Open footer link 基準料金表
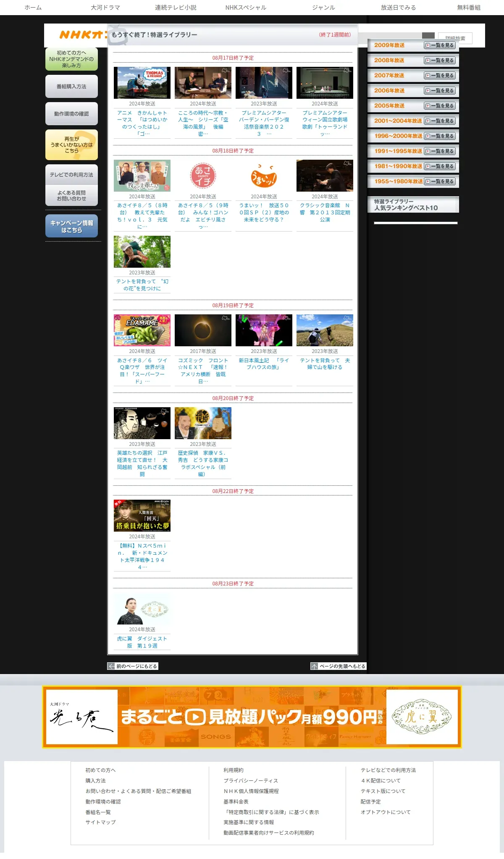Viewport: 504px width, 859px height. 236,802
